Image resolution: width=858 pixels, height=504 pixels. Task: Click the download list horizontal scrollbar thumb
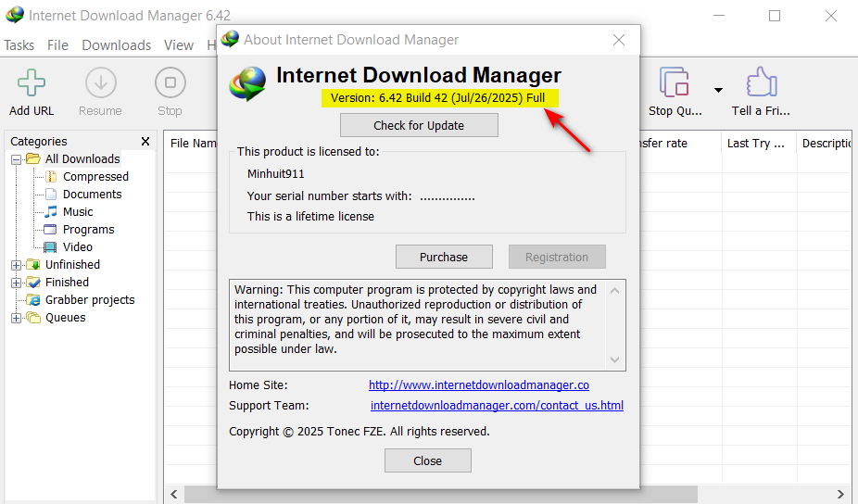point(441,495)
